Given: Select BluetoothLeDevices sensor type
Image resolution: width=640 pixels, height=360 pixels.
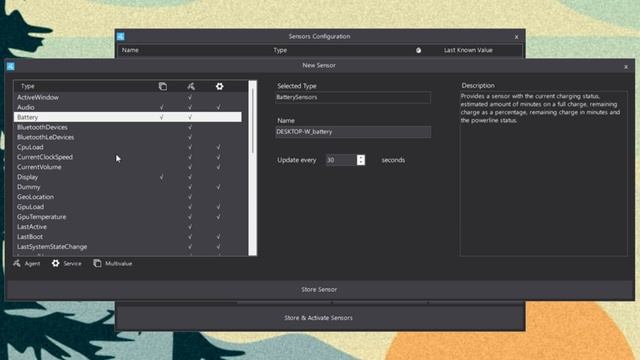Looking at the screenshot, I should coord(127,137).
